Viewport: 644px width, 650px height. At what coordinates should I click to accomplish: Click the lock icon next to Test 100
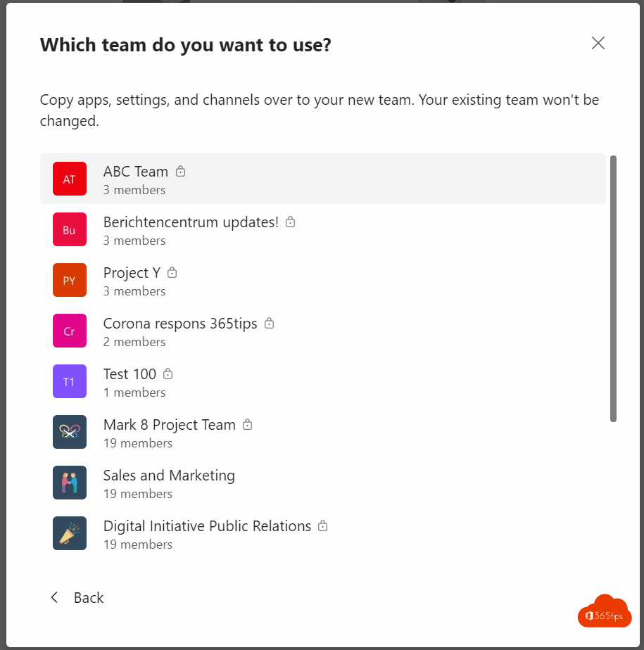click(168, 374)
